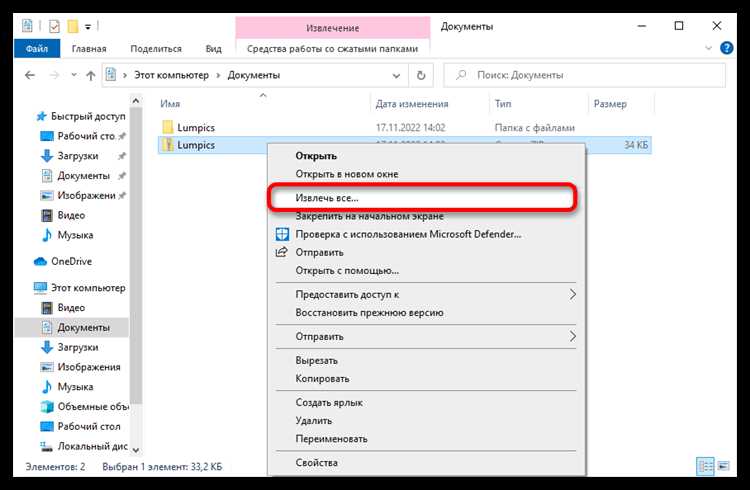Image resolution: width=750 pixels, height=490 pixels.
Task: Sort by the Имя column header
Action: (x=170, y=104)
